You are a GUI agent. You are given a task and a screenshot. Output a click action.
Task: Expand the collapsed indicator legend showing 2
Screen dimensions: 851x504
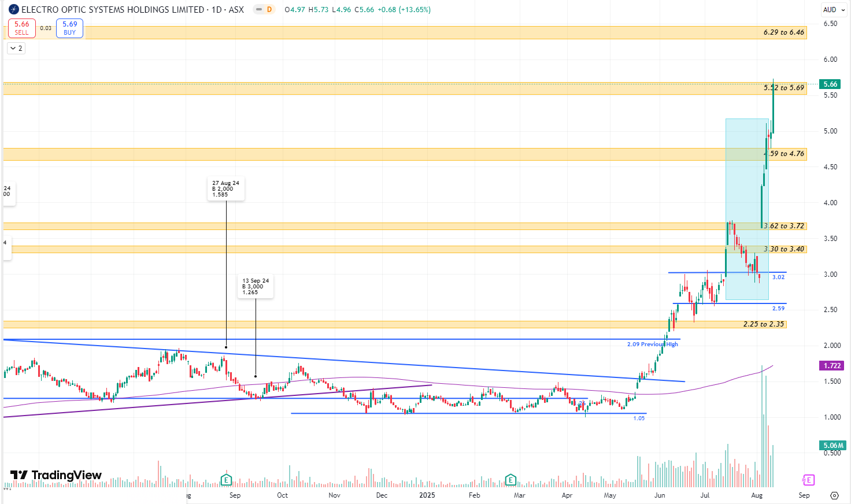point(16,49)
